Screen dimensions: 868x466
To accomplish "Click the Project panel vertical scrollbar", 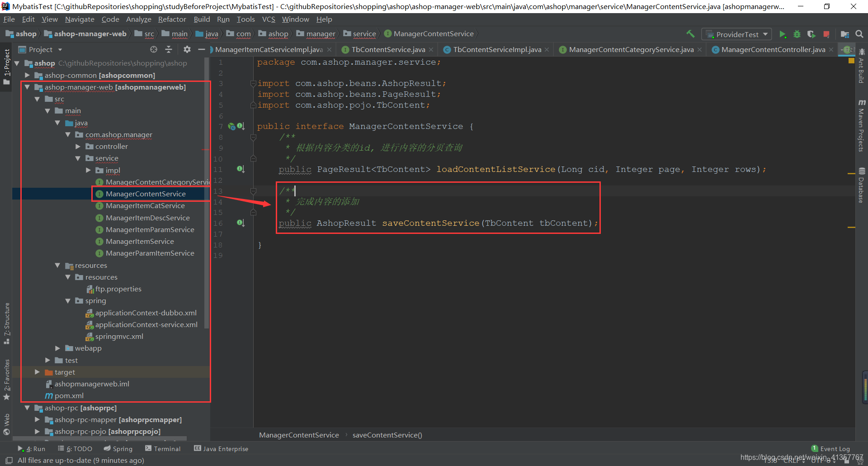I will tap(207, 193).
